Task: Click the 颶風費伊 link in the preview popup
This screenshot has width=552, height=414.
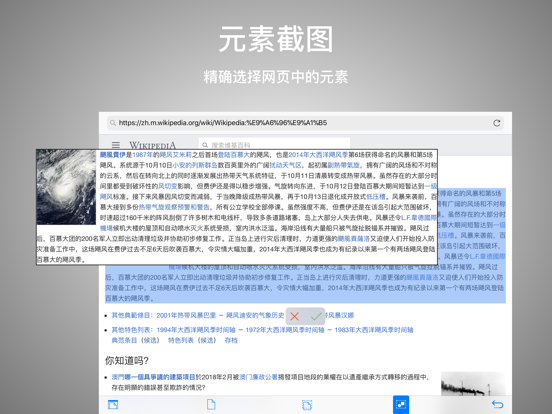Action: pos(113,155)
